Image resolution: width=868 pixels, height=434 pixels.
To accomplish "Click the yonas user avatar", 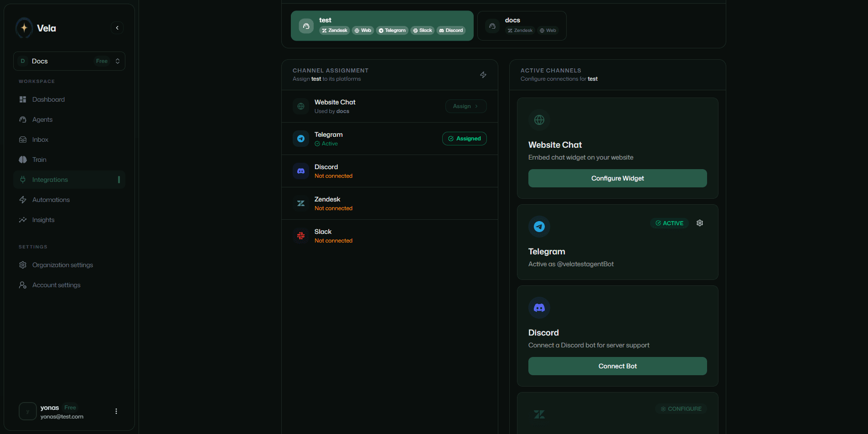I will [x=28, y=411].
